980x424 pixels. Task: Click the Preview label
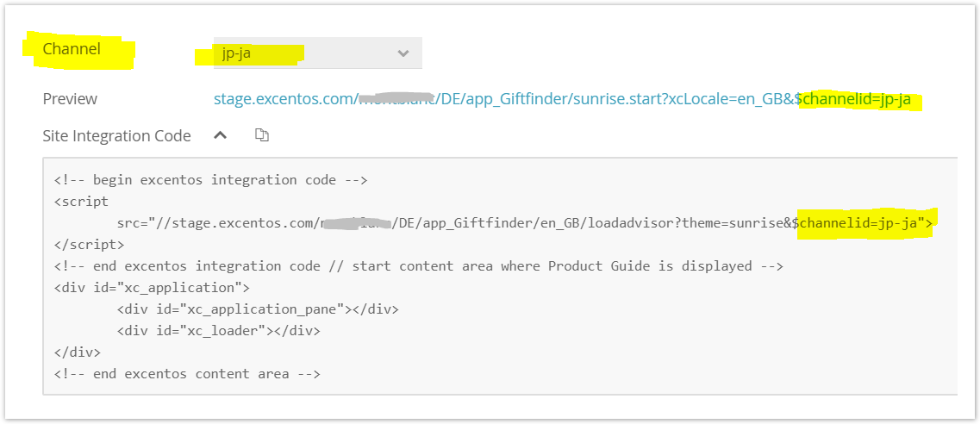point(70,98)
